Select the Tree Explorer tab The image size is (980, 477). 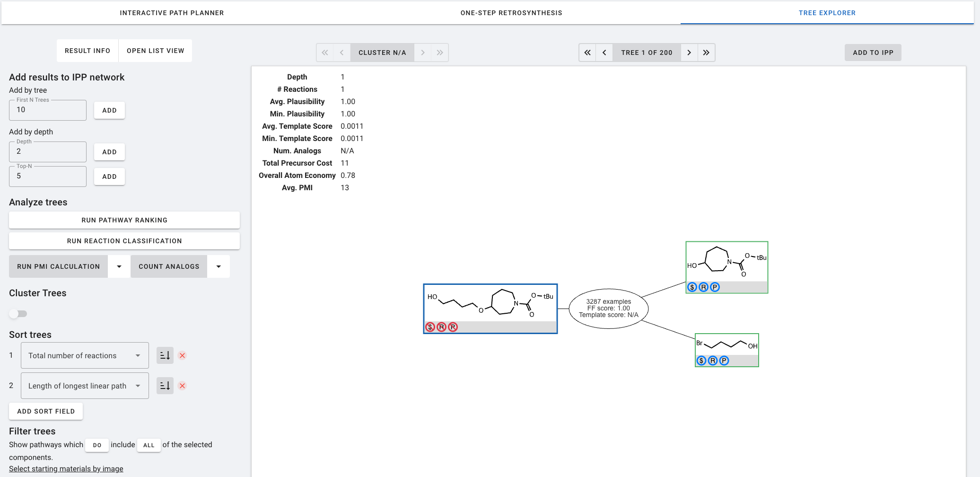827,13
